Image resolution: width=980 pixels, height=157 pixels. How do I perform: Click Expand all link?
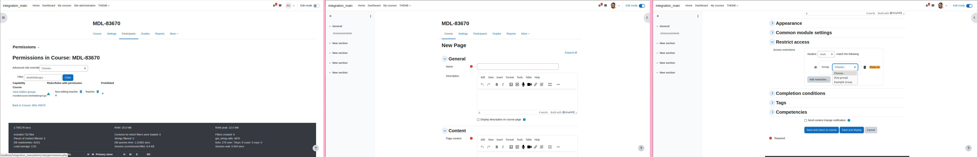coord(571,53)
